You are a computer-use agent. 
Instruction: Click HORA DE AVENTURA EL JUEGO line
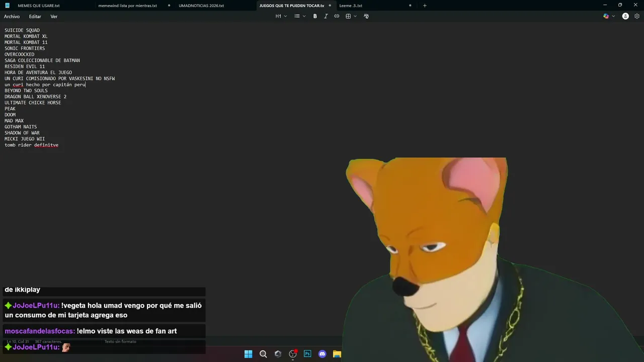(x=38, y=72)
